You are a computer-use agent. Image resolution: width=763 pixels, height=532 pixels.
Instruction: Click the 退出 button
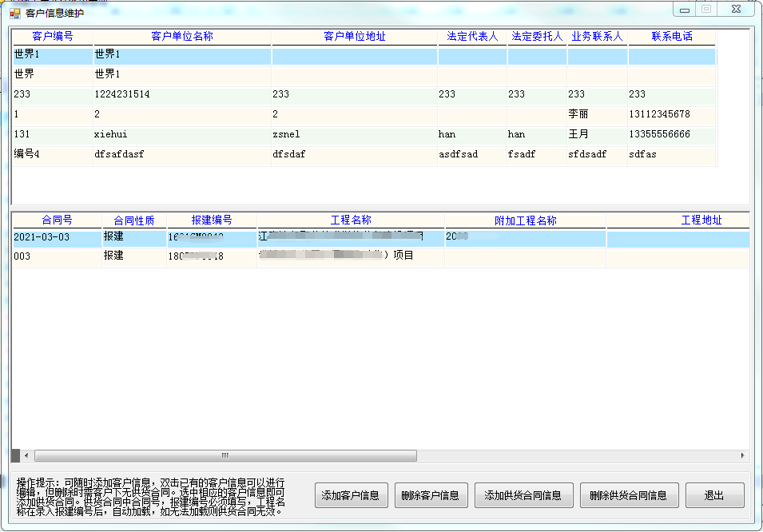(x=713, y=495)
